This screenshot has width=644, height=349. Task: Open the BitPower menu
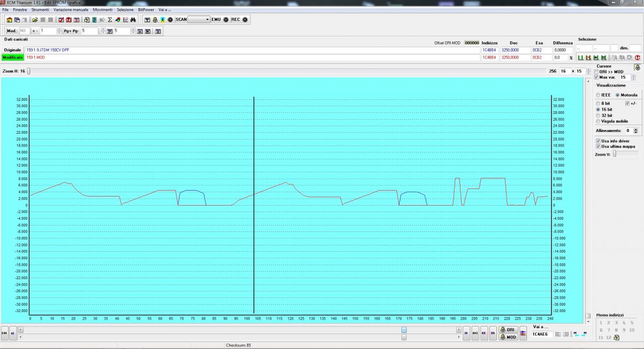pyautogui.click(x=145, y=10)
